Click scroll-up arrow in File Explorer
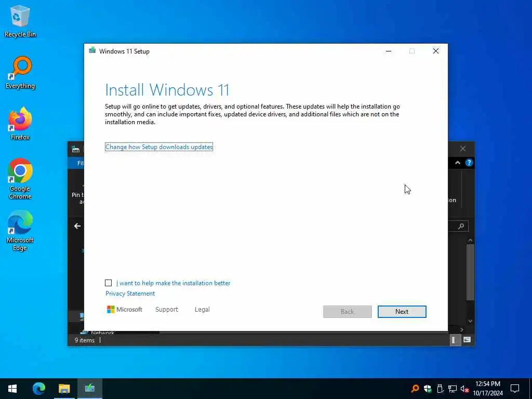Viewport: 532px width, 399px height. 470,240
